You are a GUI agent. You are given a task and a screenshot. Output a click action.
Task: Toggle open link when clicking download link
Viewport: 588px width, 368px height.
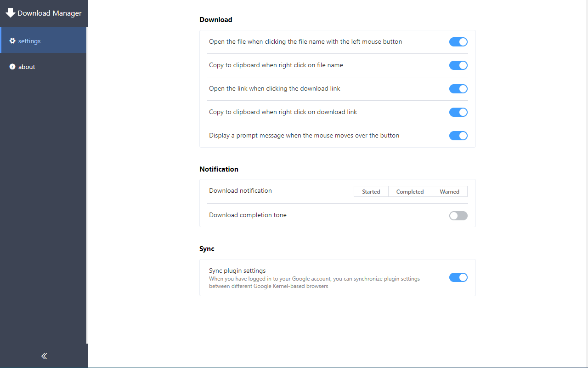(458, 89)
